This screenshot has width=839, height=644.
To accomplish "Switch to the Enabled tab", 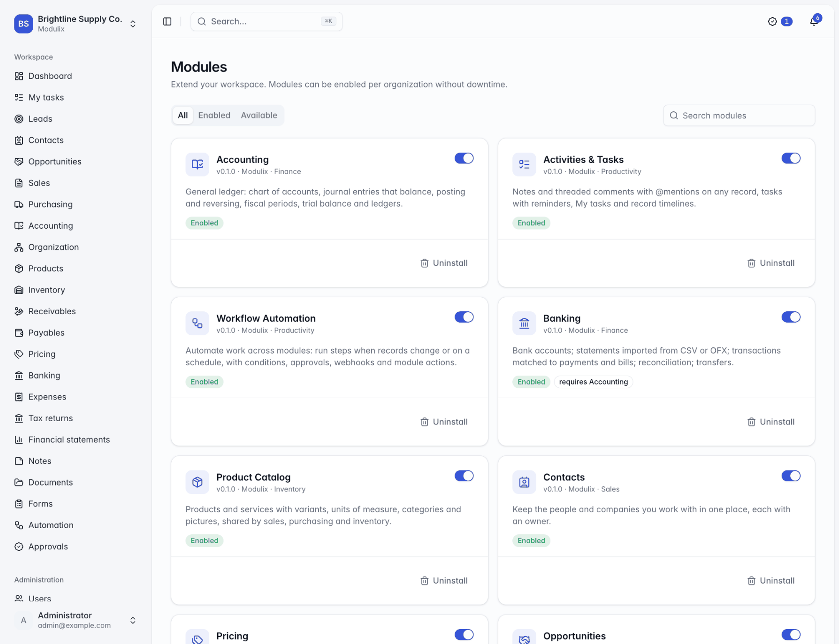I will (x=214, y=115).
